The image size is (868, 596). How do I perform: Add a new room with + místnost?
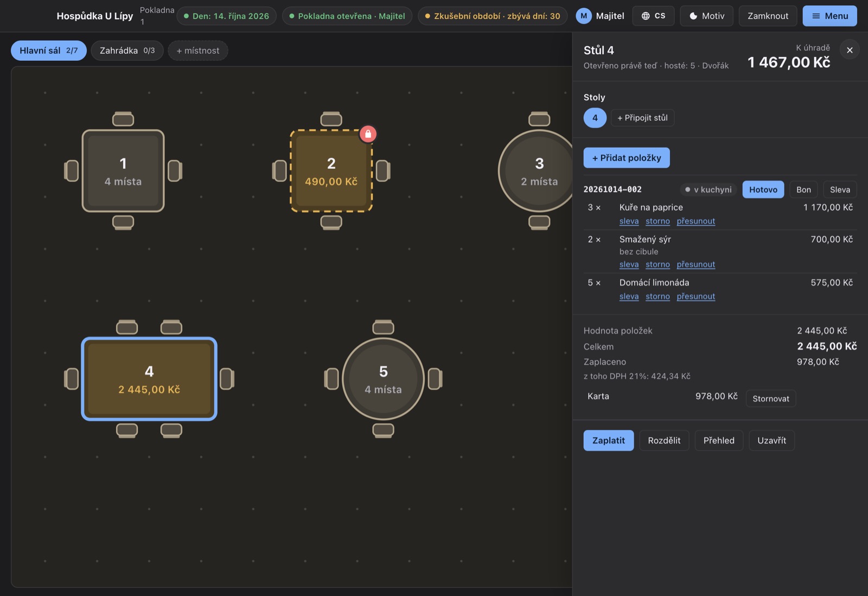point(198,50)
